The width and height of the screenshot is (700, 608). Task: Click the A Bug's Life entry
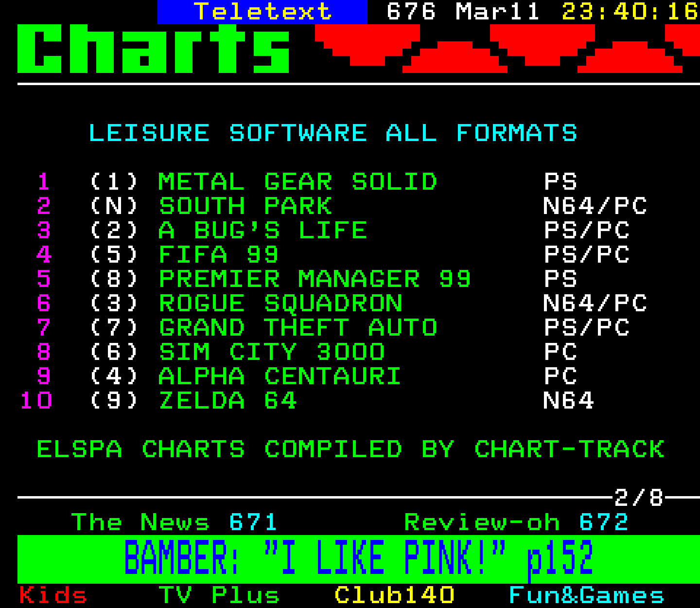262,231
